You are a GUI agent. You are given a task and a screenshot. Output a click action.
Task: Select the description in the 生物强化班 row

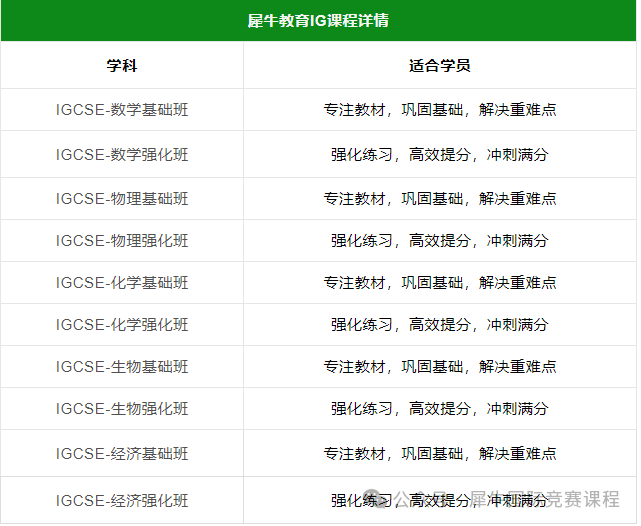coord(440,409)
